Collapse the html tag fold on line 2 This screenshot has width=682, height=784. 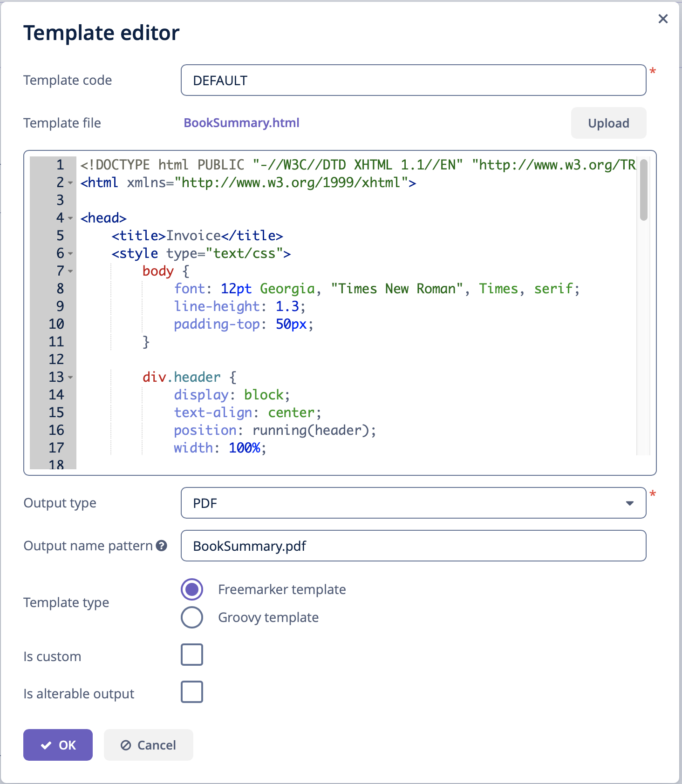[70, 182]
